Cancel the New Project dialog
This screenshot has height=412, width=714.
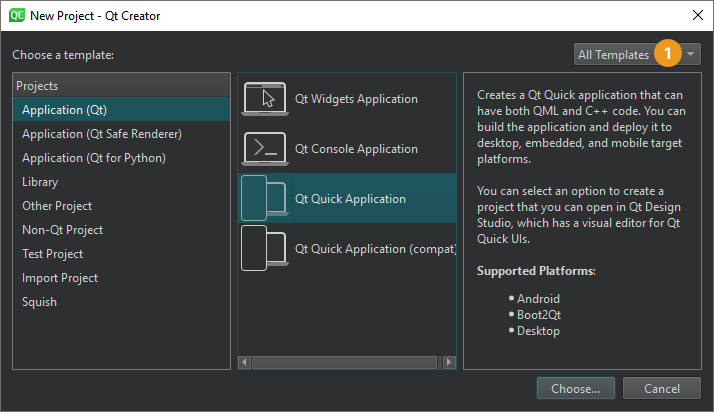661,388
